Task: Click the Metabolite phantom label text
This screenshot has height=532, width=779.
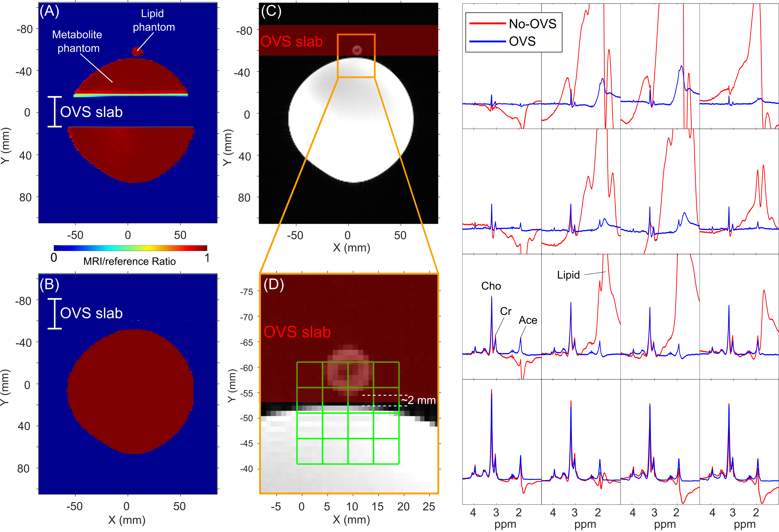Action: [x=77, y=41]
